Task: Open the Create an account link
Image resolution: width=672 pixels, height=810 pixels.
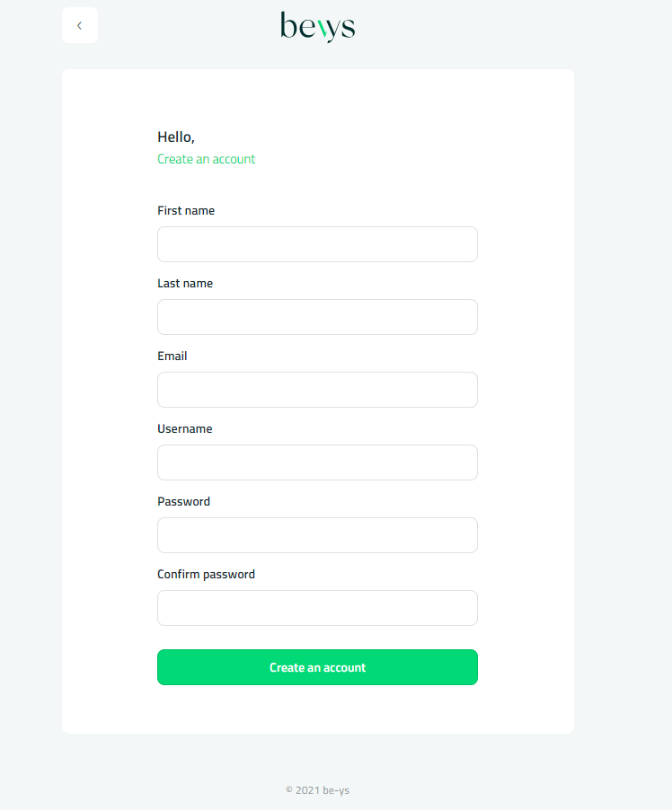Action: 206,159
